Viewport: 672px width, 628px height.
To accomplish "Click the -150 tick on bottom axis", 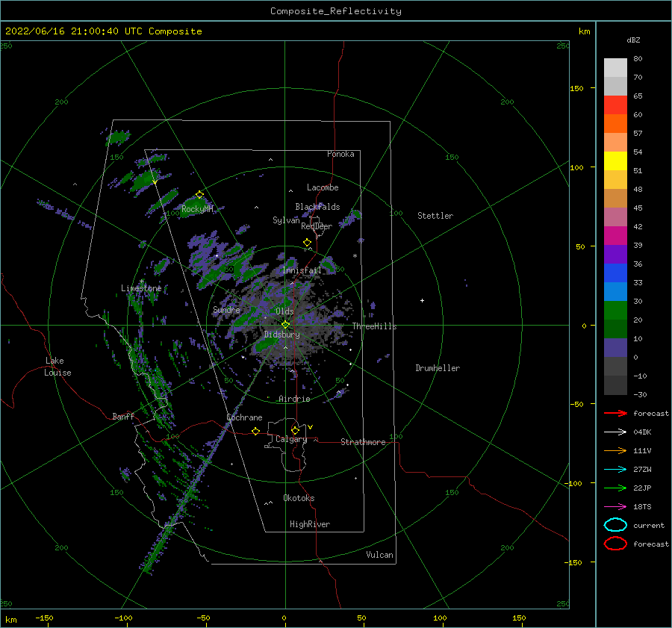I will point(44,618).
